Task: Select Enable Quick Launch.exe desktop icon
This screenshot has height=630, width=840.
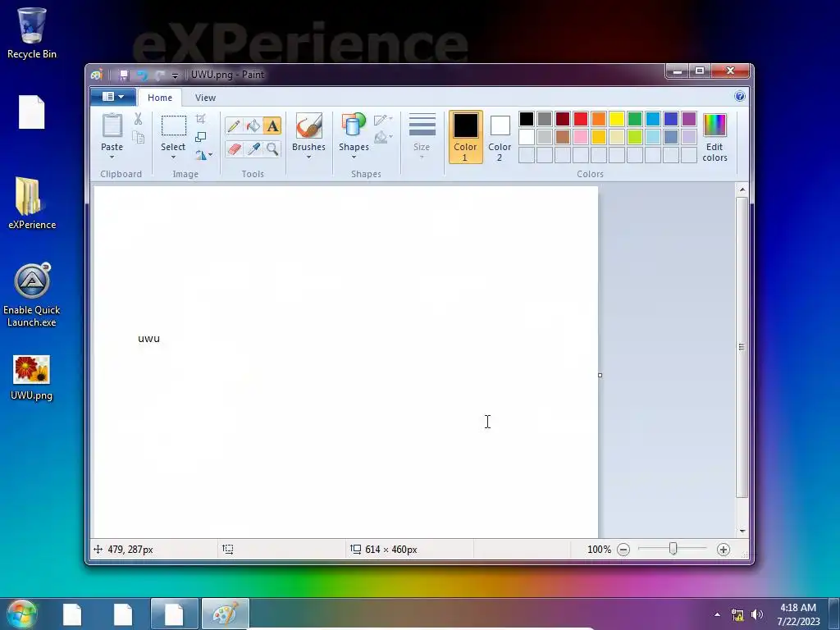Action: point(32,295)
